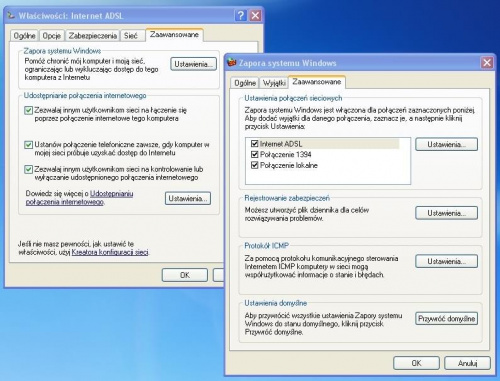Click the help question mark button in Właściwości window
Viewport: 500px width, 381px height.
point(241,15)
